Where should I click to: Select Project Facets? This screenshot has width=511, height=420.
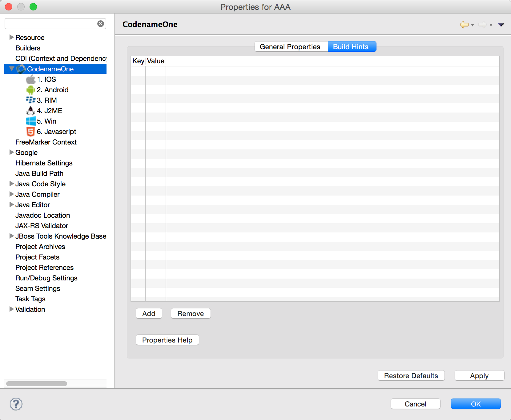coord(38,257)
